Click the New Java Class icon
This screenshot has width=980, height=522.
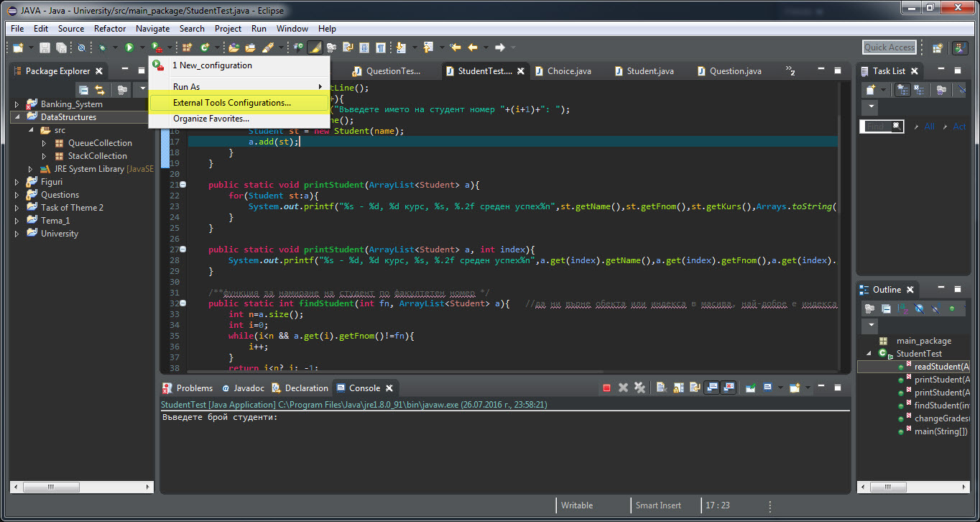coord(205,47)
